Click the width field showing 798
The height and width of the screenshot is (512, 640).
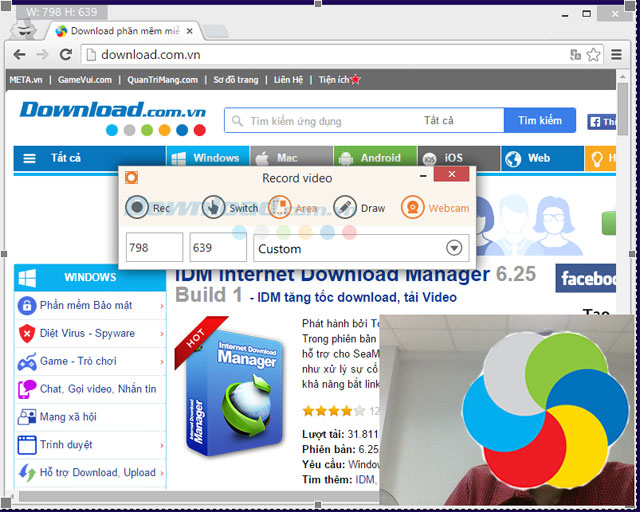154,247
